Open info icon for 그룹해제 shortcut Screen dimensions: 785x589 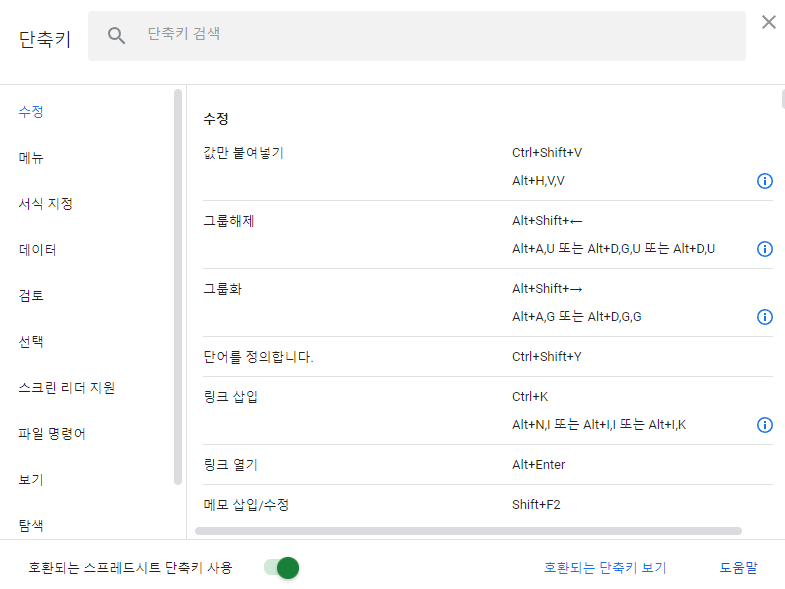[764, 249]
